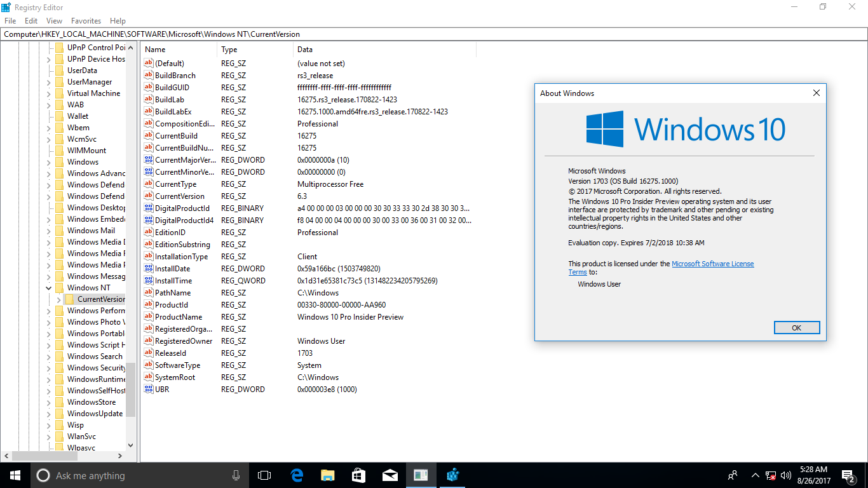Show hidden tray icons chevron

click(x=756, y=475)
